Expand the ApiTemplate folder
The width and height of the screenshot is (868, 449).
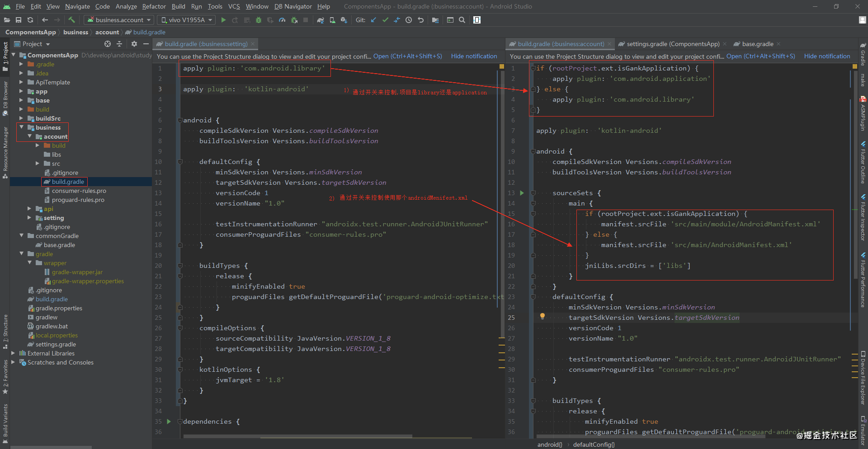[x=21, y=82]
